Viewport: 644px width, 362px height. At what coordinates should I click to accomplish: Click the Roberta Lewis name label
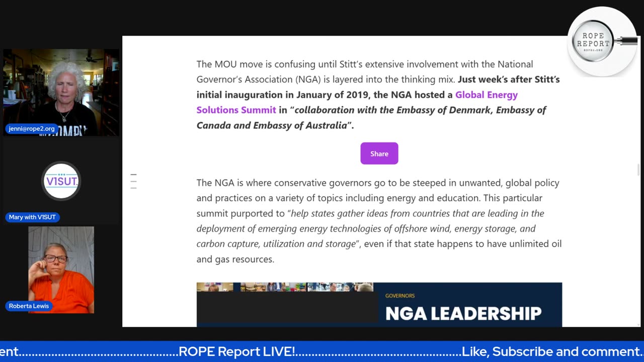(x=29, y=306)
